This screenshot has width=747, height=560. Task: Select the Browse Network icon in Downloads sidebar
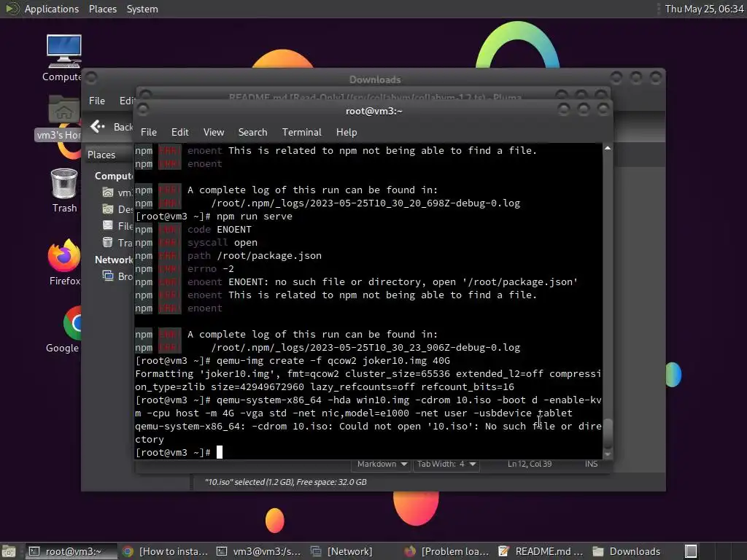point(108,276)
